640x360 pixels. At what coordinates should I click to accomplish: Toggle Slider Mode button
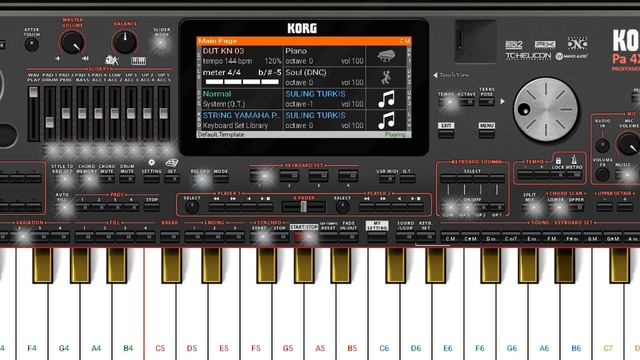click(161, 44)
